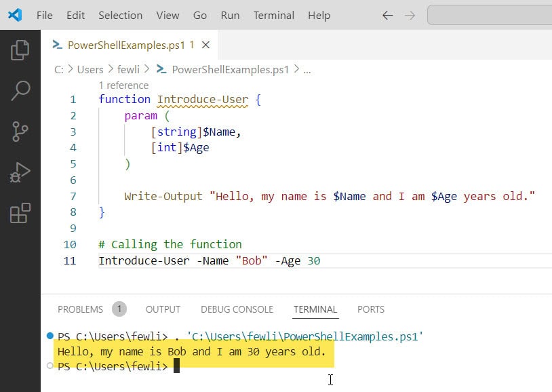The image size is (552, 392).
Task: Open the Source Control view
Action: [x=20, y=132]
